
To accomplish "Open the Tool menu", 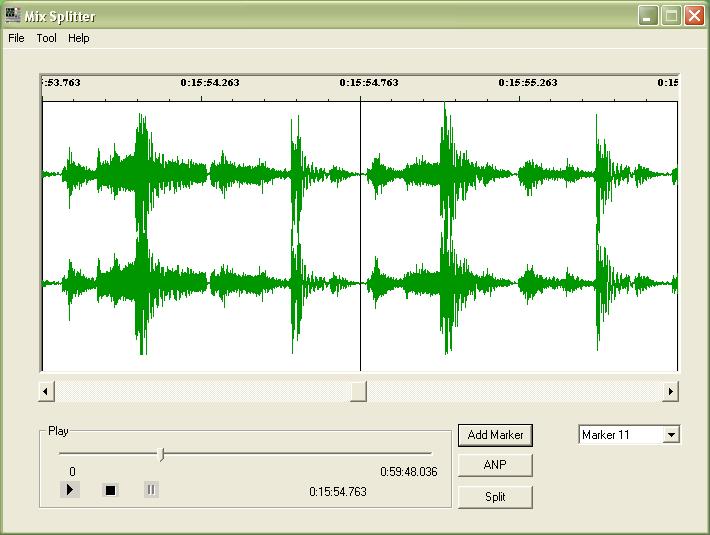I will tap(47, 38).
